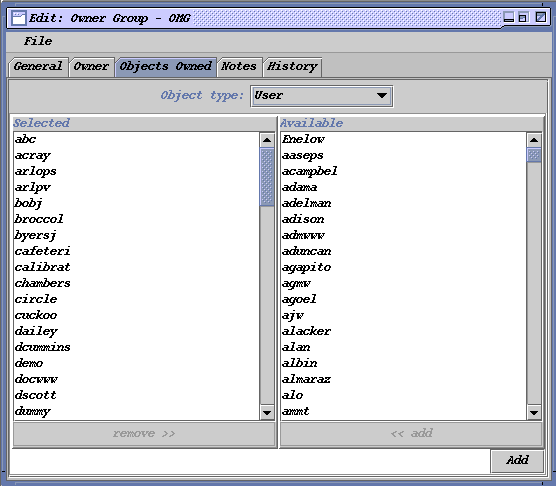Viewport: 556px width, 486px height.
Task: Select 'dailey' in Selected list
Action: pos(137,331)
